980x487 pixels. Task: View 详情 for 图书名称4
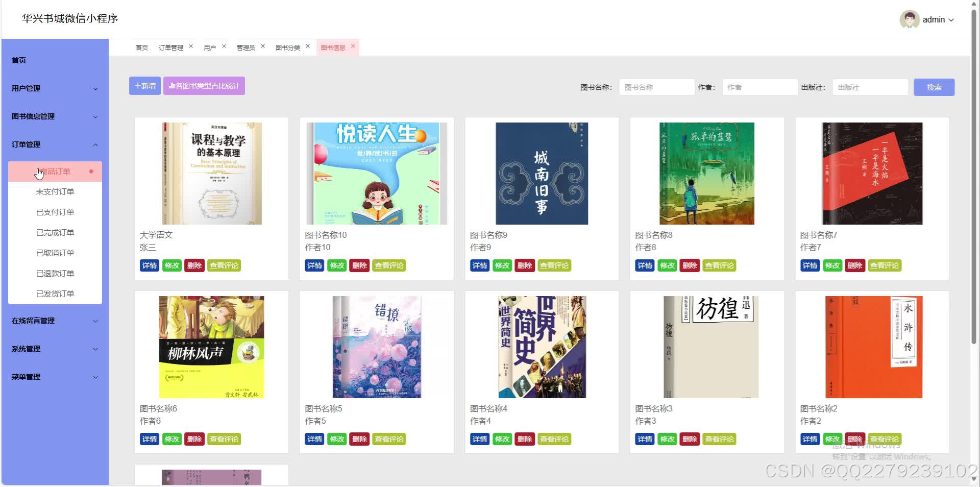click(x=480, y=439)
